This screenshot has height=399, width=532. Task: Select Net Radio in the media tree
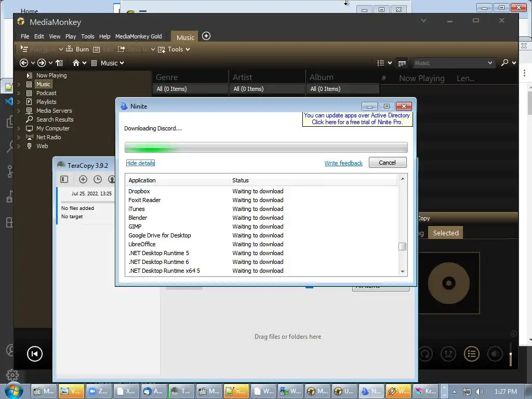click(48, 137)
